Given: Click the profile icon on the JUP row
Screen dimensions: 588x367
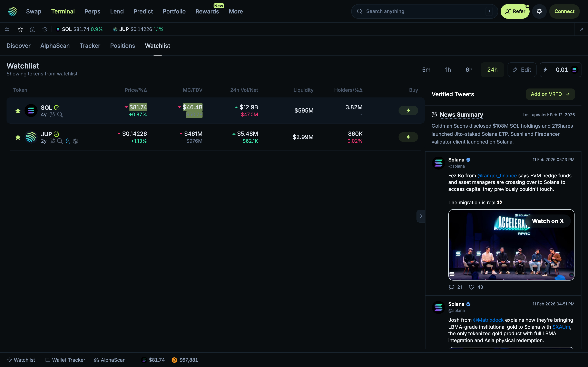Looking at the screenshot, I should pyautogui.click(x=68, y=141).
